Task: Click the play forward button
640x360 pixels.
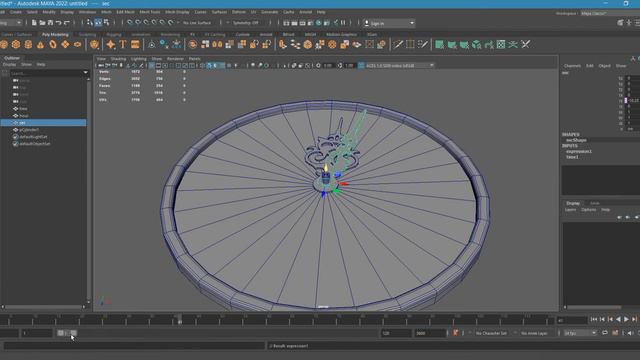Action: [627, 319]
